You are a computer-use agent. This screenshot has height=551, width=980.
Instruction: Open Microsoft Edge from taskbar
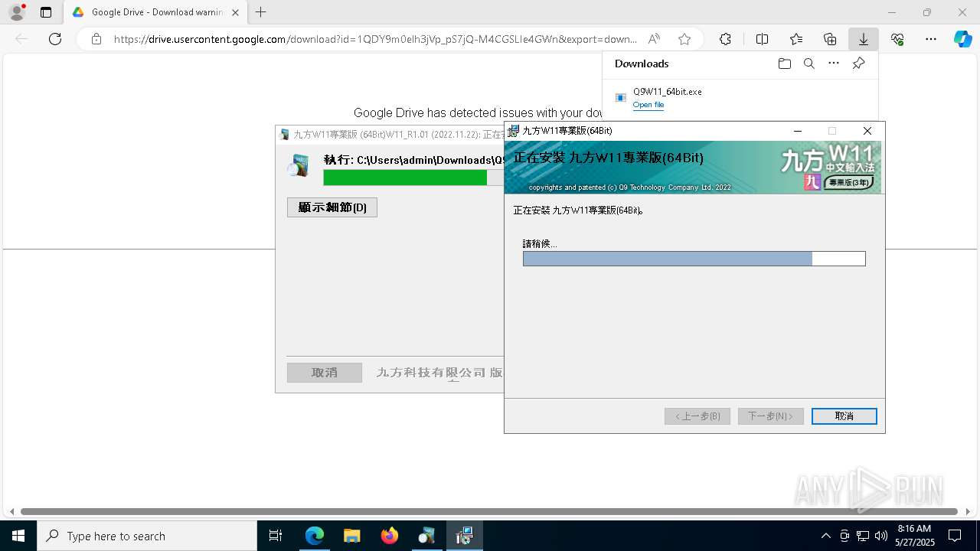coord(315,536)
